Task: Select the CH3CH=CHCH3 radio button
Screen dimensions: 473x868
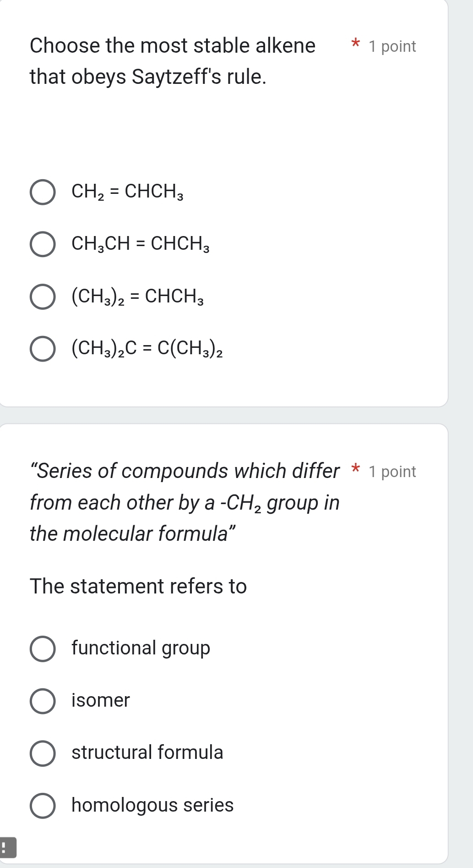Action: 43,244
